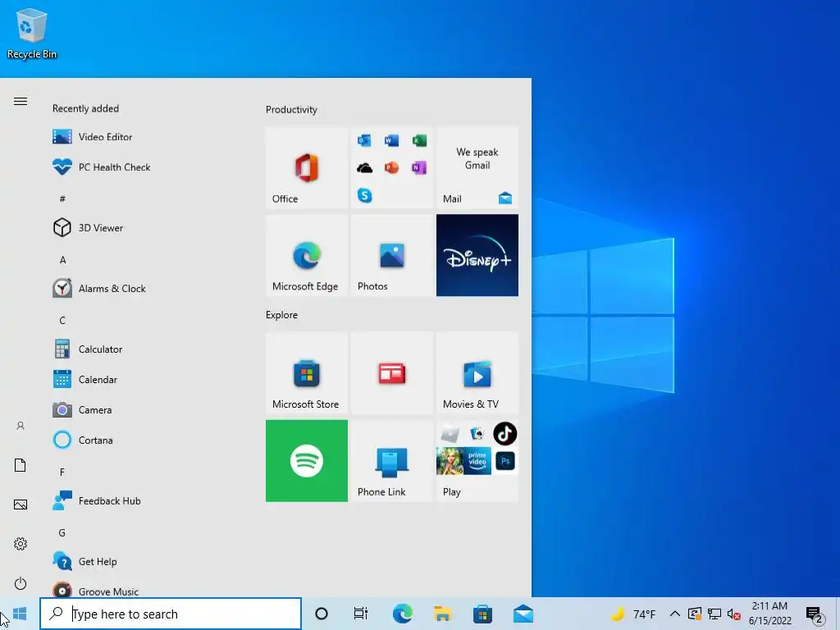The width and height of the screenshot is (840, 630).
Task: Click the 'Recently added' heading
Action: (x=85, y=109)
